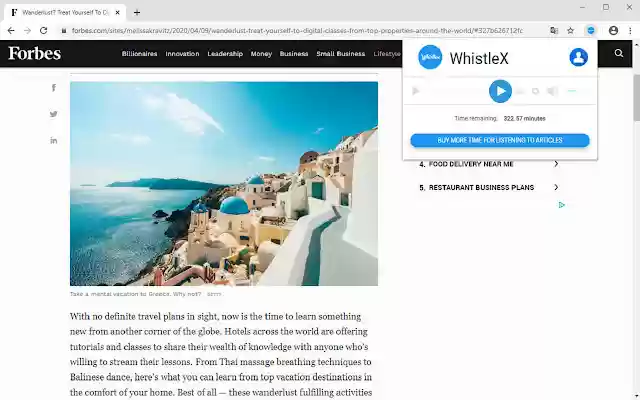640x400 pixels.
Task: Click the 322.57 minutes remaining text
Action: pos(524,118)
